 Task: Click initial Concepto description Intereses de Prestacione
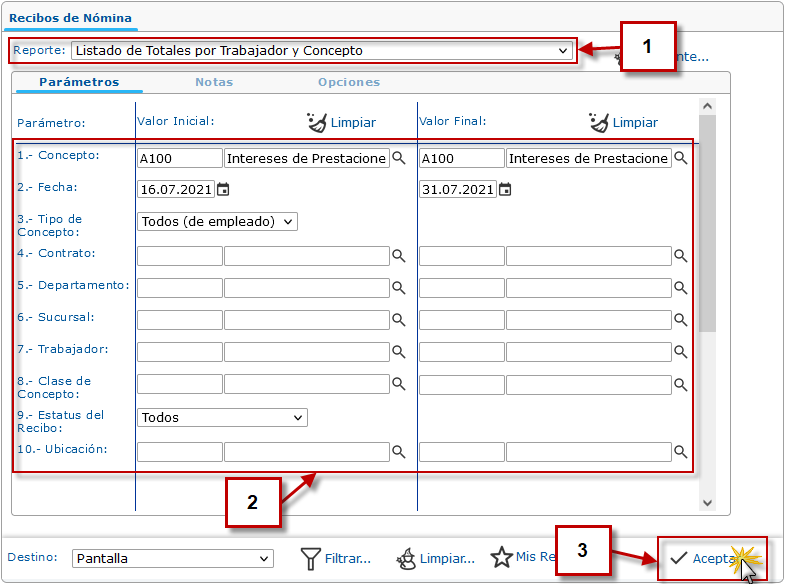(307, 158)
